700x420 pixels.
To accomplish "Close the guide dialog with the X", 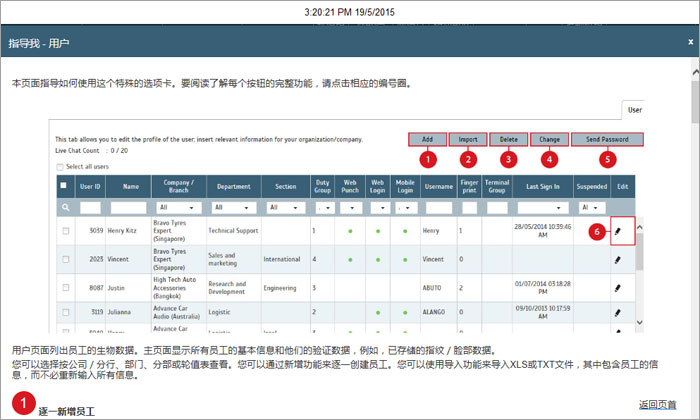I will point(689,43).
